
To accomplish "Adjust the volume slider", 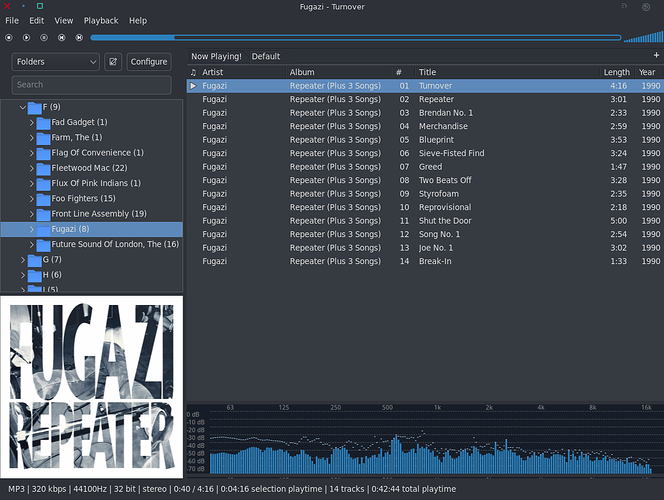I will [x=640, y=38].
